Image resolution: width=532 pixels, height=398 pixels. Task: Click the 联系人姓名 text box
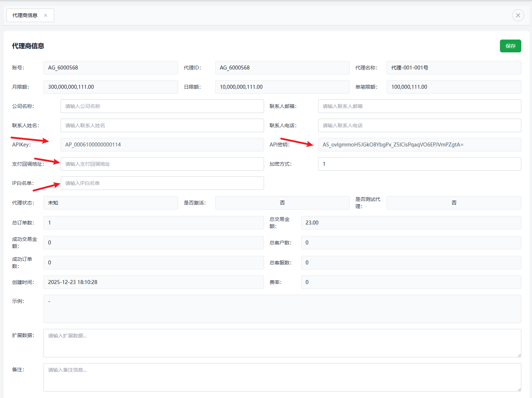pos(162,125)
